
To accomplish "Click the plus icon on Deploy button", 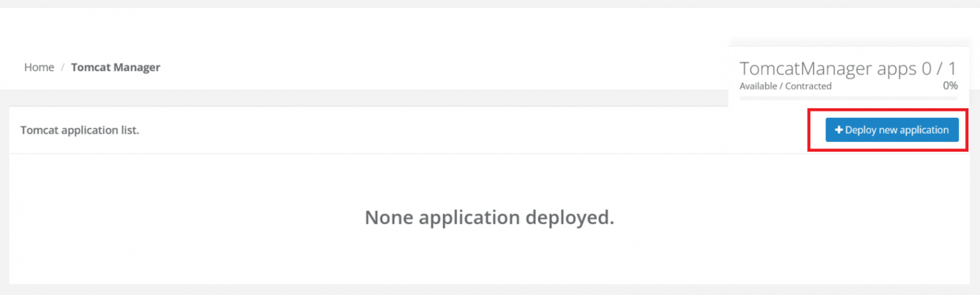I will (839, 130).
